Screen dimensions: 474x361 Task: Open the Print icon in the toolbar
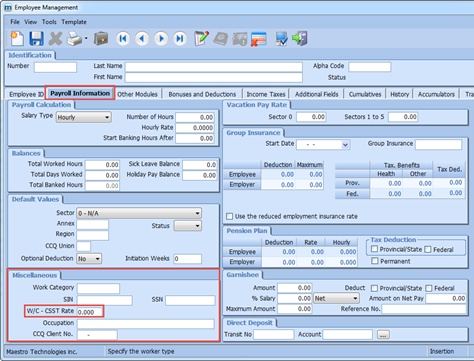click(75, 39)
